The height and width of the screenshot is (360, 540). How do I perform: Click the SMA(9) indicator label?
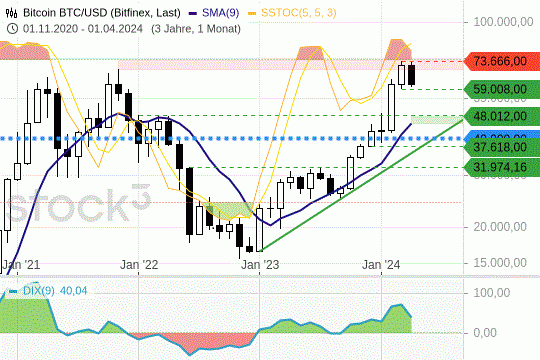click(220, 13)
